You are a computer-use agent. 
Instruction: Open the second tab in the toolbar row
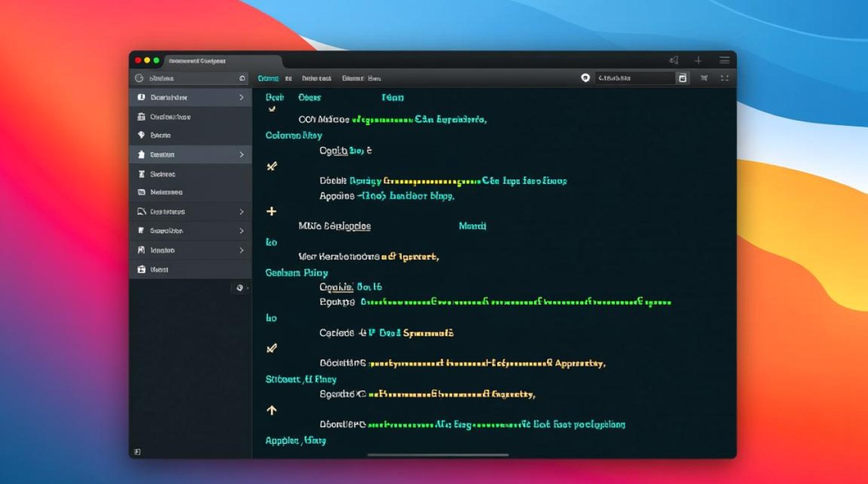[x=289, y=78]
